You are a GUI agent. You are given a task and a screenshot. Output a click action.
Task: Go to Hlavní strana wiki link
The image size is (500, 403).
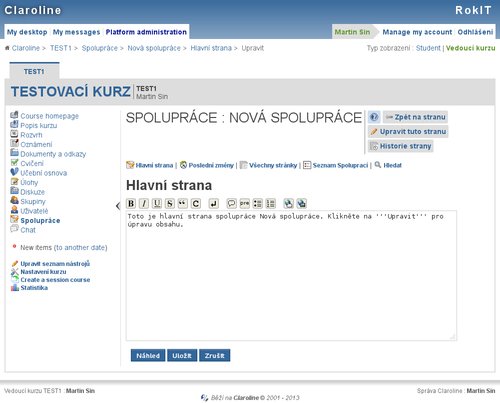click(x=154, y=165)
